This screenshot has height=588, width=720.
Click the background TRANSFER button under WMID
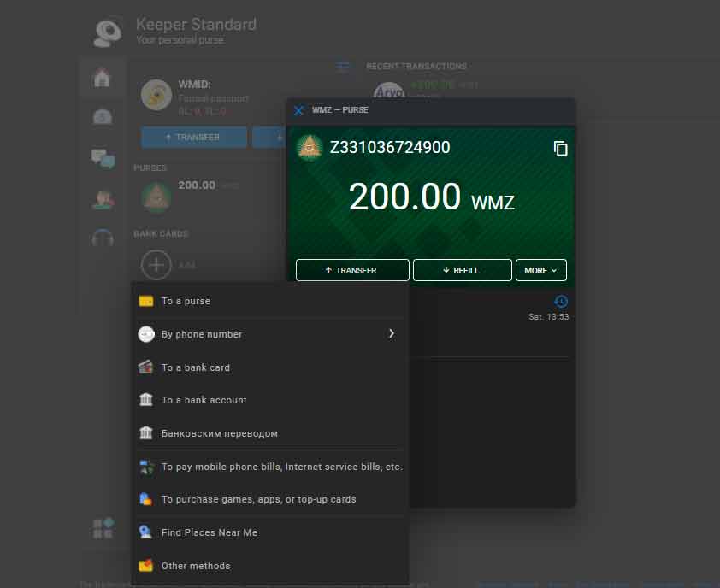tap(194, 138)
